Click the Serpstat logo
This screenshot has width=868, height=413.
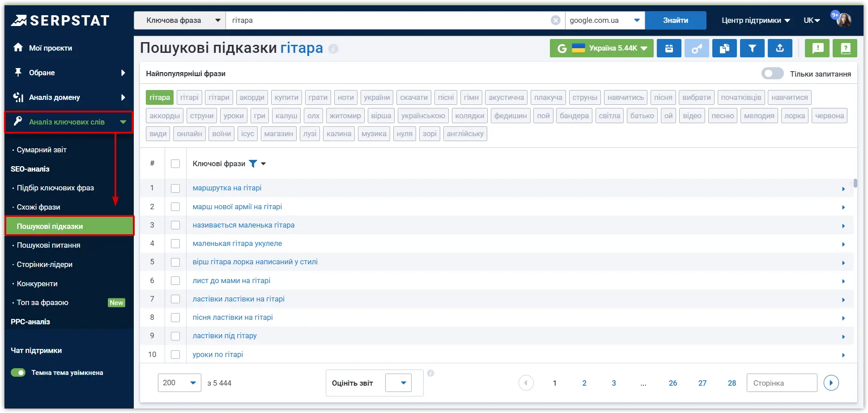60,21
